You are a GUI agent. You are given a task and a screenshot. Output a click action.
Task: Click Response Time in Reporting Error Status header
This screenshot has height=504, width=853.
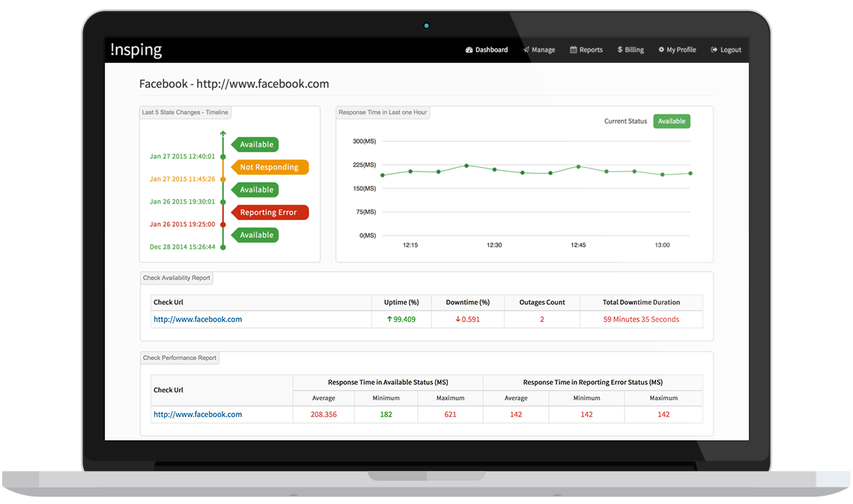pyautogui.click(x=593, y=382)
